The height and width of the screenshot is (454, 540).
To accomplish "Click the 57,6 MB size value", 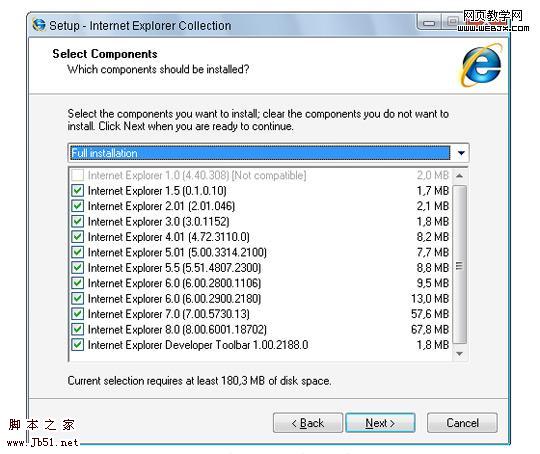I will click(x=430, y=314).
